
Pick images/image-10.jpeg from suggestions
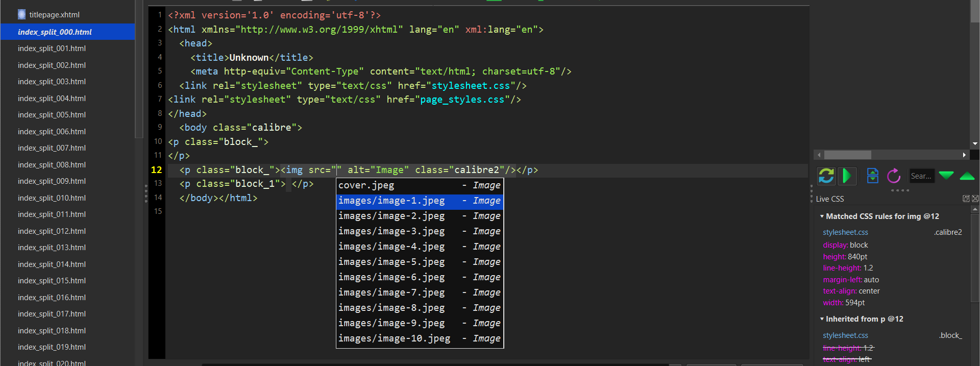(x=394, y=338)
